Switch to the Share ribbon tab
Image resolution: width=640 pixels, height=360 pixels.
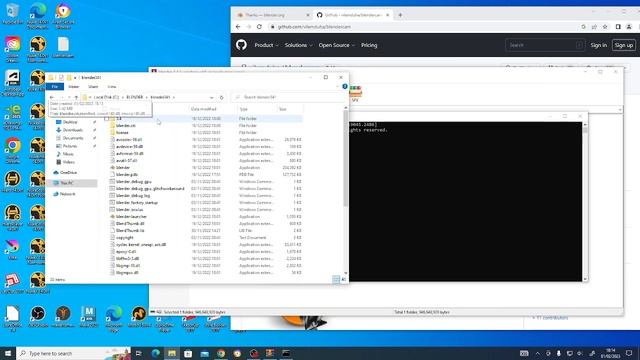(93, 87)
